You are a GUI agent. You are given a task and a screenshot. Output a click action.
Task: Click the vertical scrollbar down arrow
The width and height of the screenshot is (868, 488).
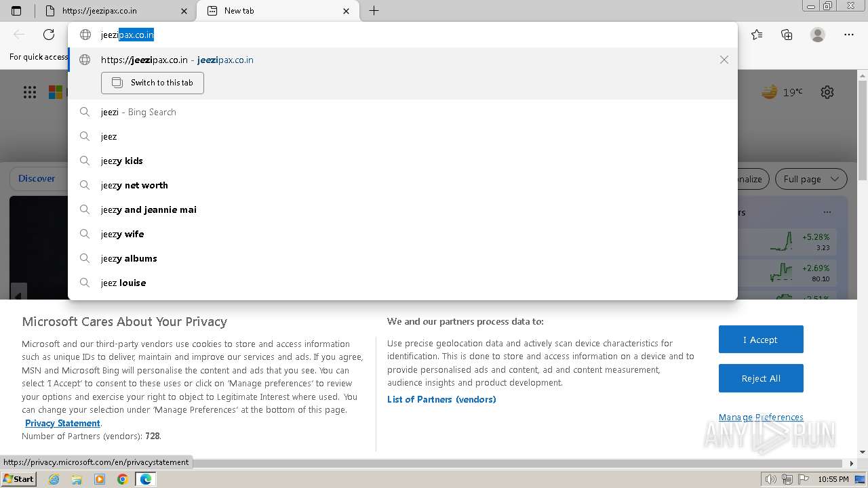pyautogui.click(x=863, y=452)
